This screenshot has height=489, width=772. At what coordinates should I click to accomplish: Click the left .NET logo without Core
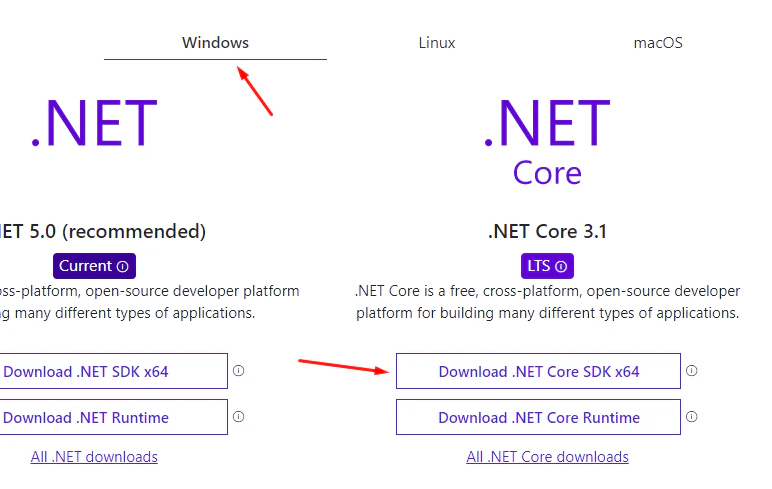[94, 123]
